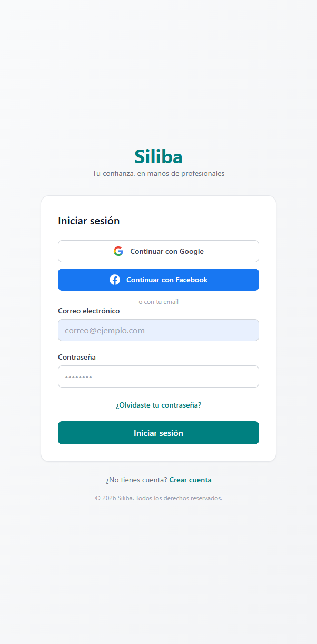Open the ¿Olvidaste tu contraseña? link
317x644 pixels.
pyautogui.click(x=158, y=405)
